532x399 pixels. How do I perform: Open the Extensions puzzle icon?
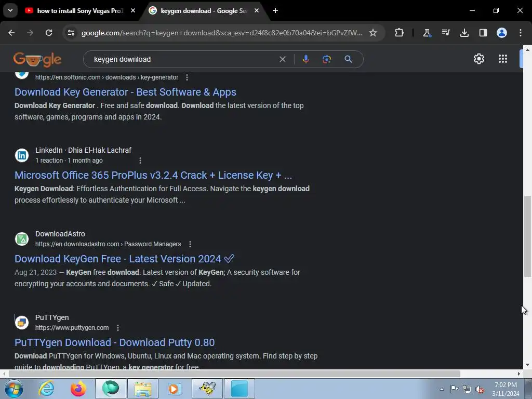400,33
